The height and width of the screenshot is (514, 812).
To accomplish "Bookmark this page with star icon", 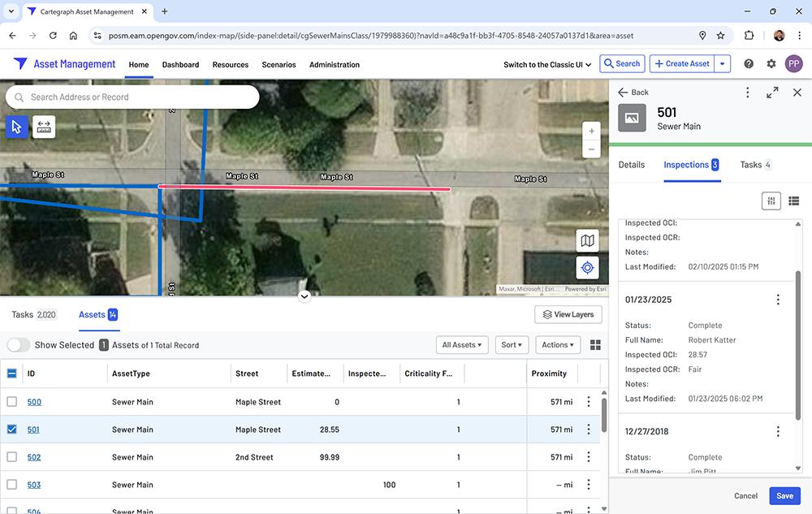I will coord(720,36).
